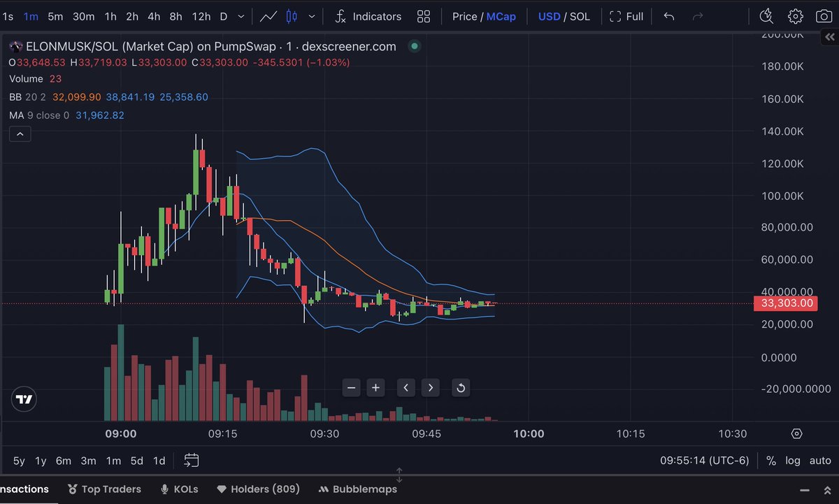839x504 pixels.
Task: Open timezone menu 09:55:14 (UTC-6)
Action: (x=705, y=461)
